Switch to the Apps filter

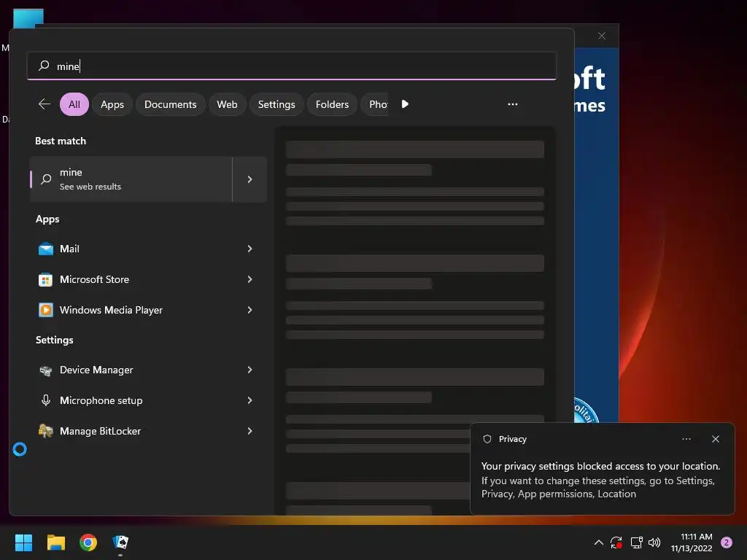tap(112, 104)
